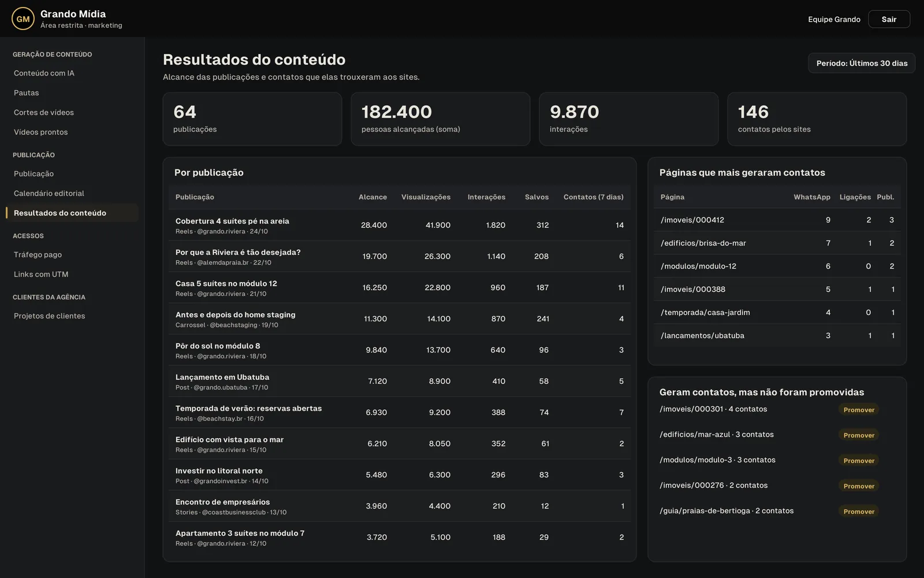The height and width of the screenshot is (578, 924).
Task: Click the Visualizações column header
Action: pyautogui.click(x=426, y=197)
